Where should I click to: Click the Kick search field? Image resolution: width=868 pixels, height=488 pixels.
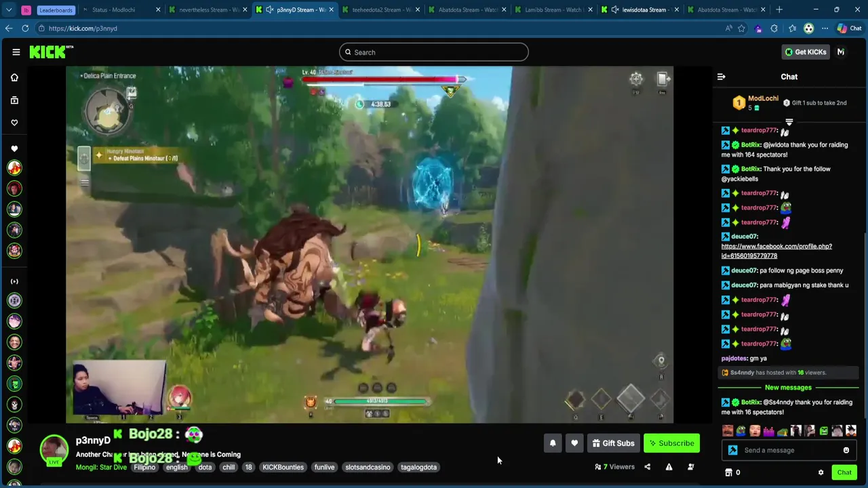[x=434, y=52]
